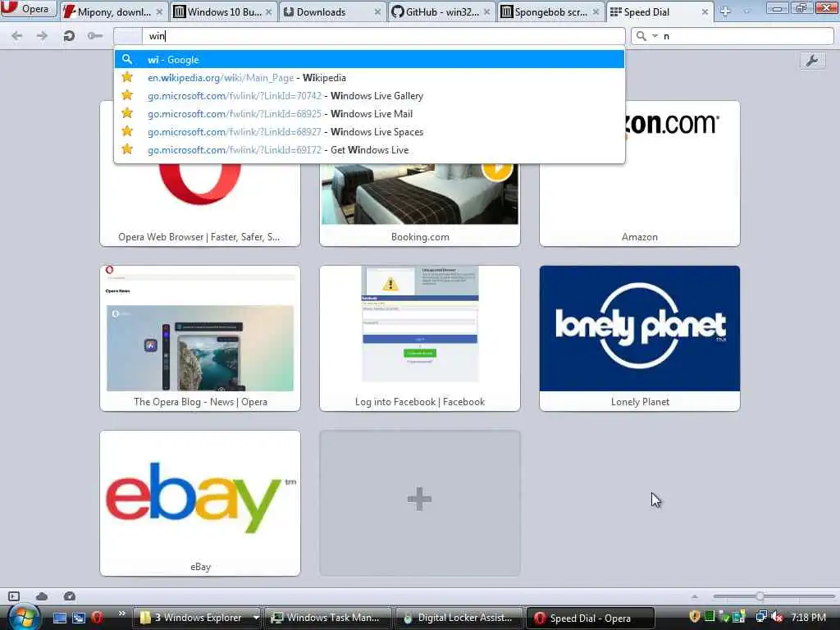Close the Downloads tab
840x630 pixels.
(377, 11)
